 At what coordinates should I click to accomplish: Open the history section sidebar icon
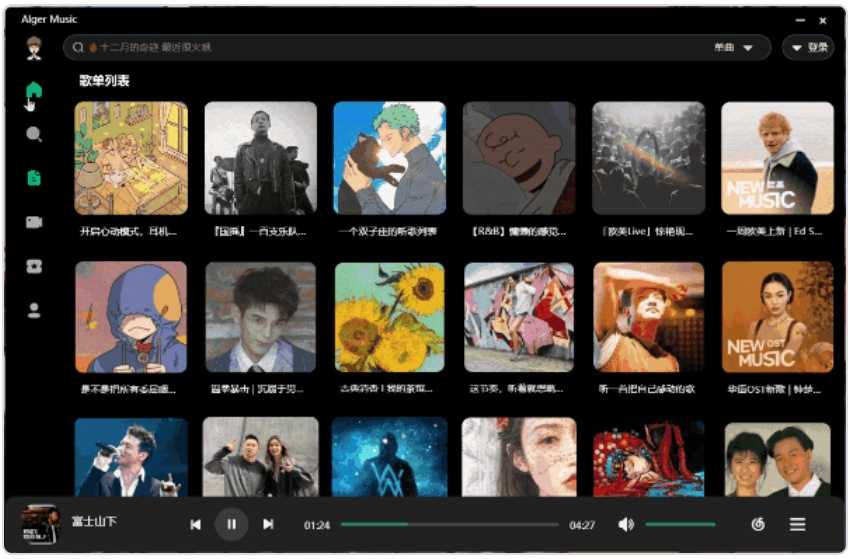[x=34, y=266]
